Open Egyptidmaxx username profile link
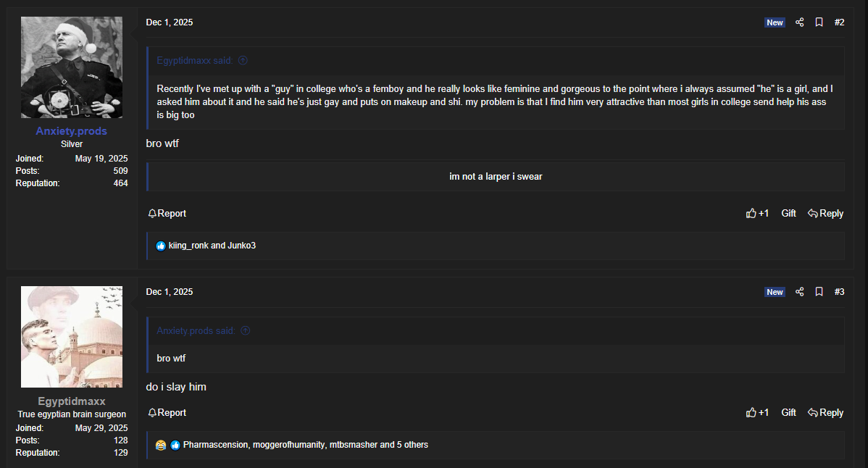Screen dimensions: 868x468 pos(71,401)
